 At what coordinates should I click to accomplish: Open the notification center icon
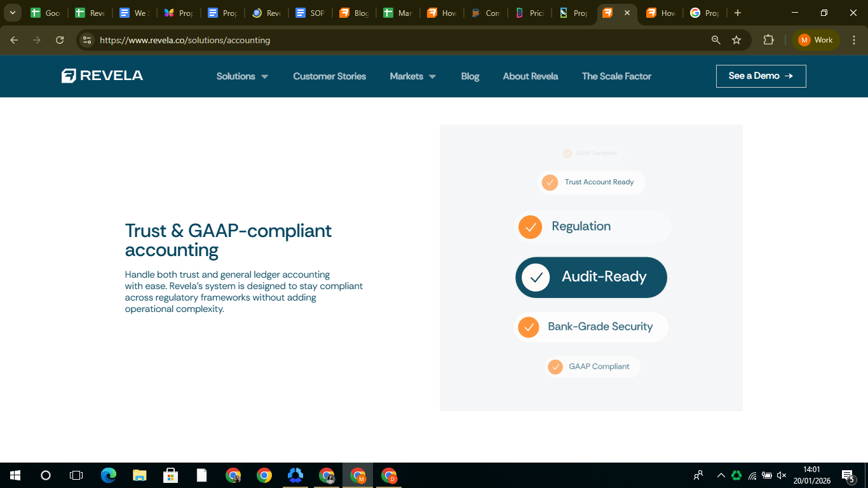click(848, 475)
